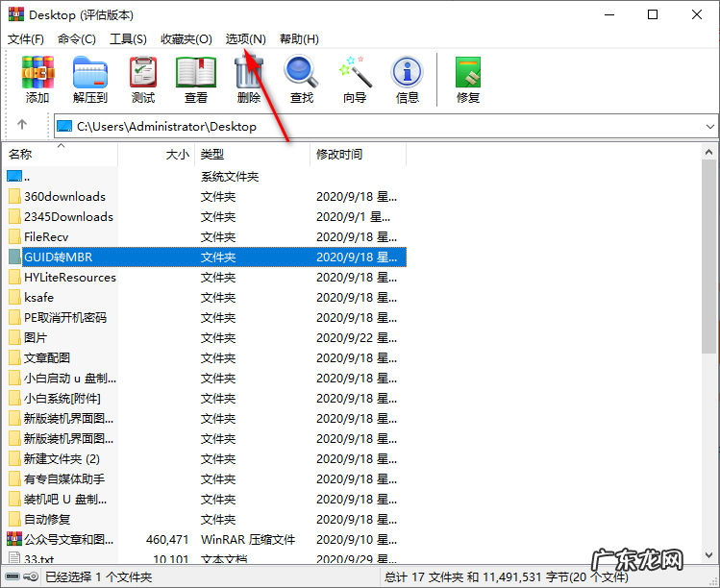720x588 pixels.
Task: Select the GUID转MBR folder name
Action: pos(59,257)
